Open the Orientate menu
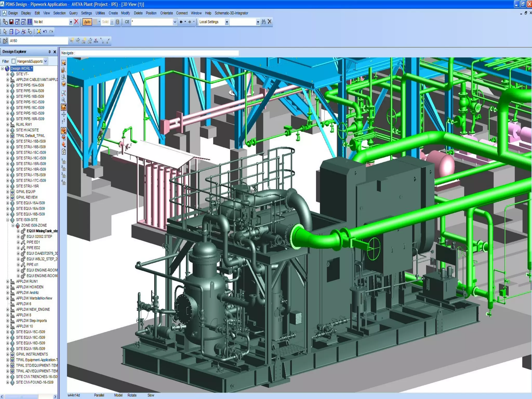This screenshot has height=399, width=532. coord(166,13)
